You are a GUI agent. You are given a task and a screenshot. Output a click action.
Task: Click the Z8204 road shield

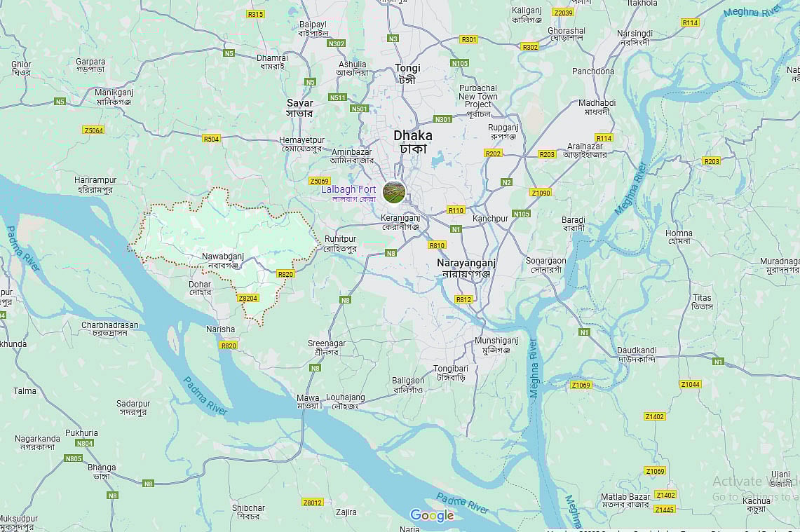(x=248, y=298)
